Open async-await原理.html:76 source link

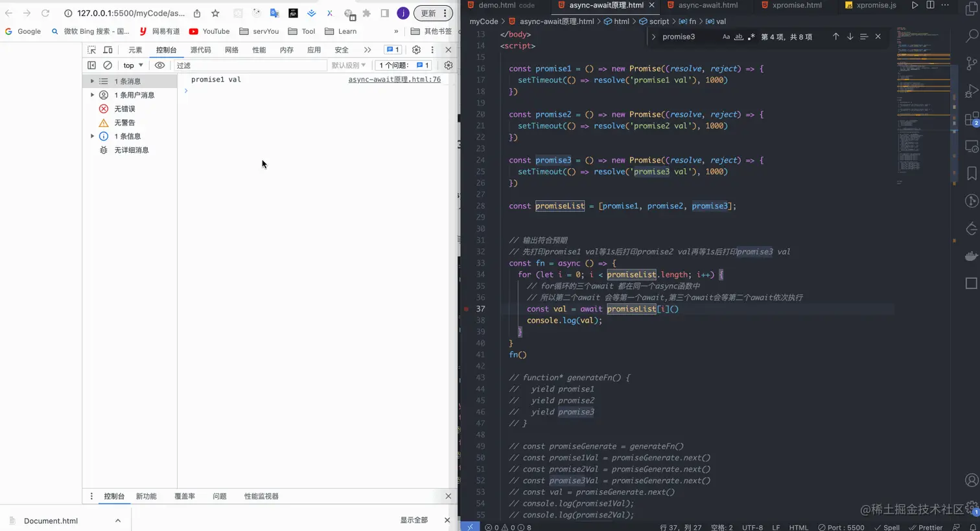pyautogui.click(x=394, y=80)
